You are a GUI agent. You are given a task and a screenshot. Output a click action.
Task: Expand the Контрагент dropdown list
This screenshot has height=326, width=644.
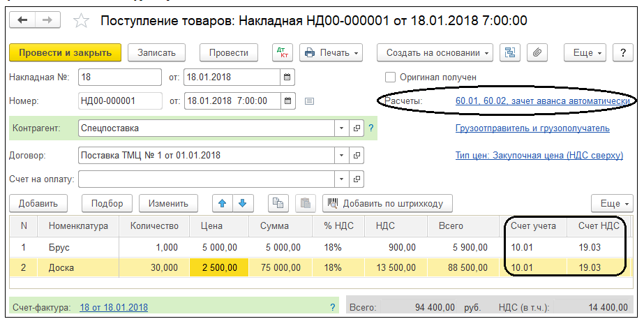pos(342,128)
